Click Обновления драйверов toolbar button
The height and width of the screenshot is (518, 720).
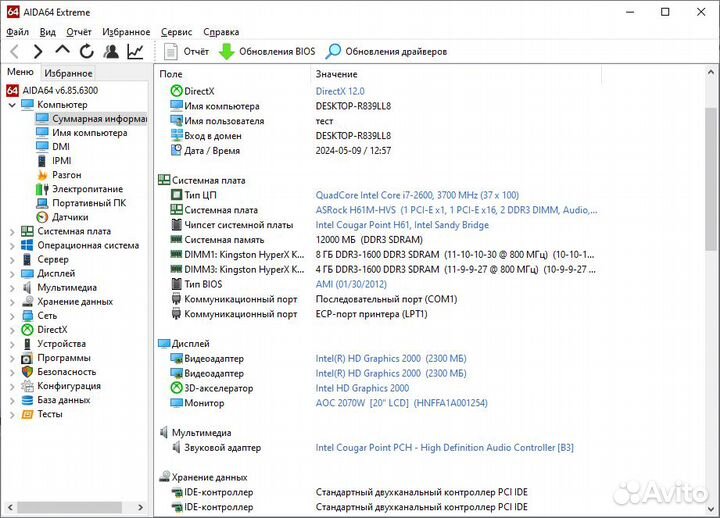coord(386,51)
